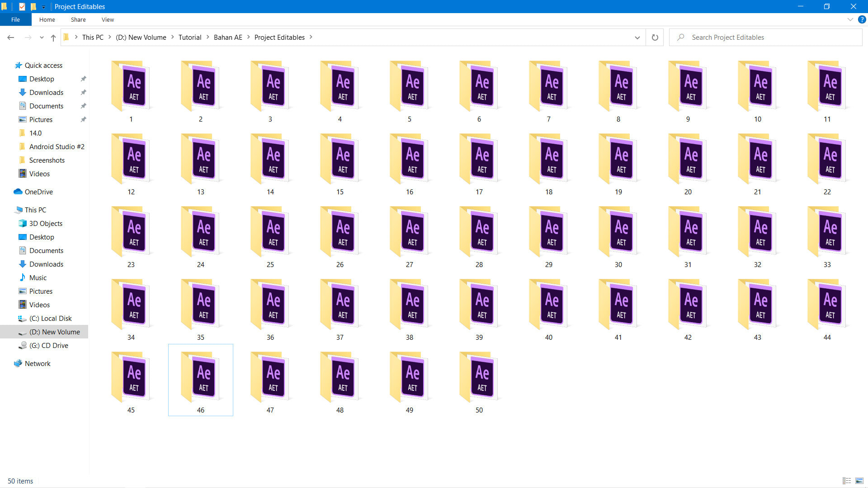Open (G:) CD Drive in the sidebar
868x488 pixels.
[x=48, y=345]
